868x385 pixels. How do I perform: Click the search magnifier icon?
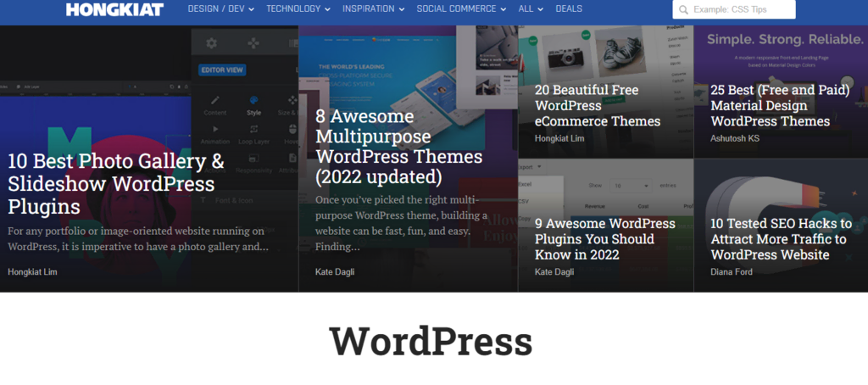pyautogui.click(x=684, y=9)
